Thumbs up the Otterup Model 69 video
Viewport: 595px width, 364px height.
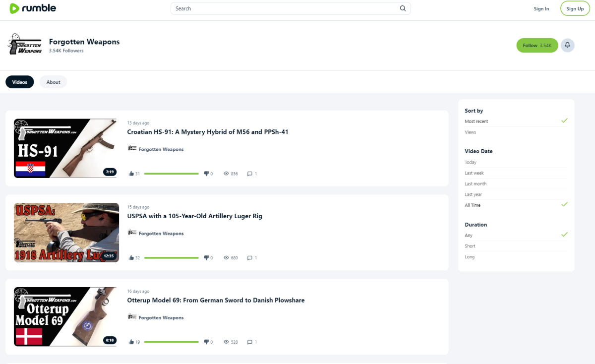pos(131,342)
